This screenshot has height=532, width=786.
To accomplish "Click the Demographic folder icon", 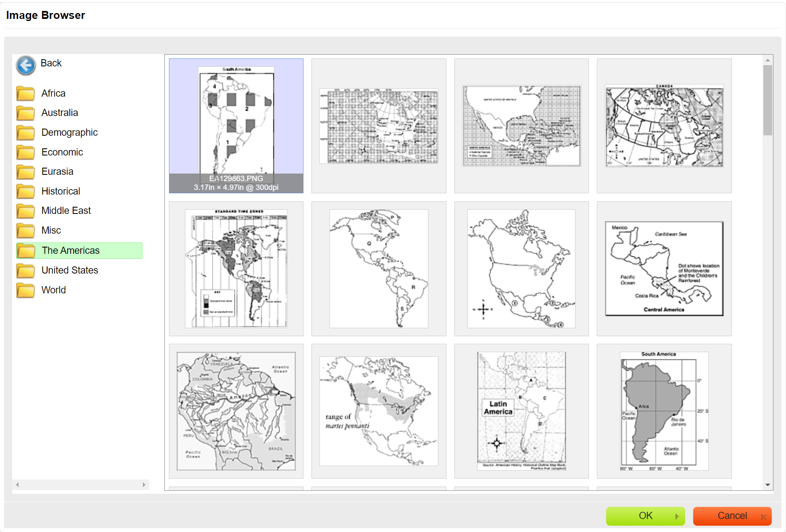I will coord(26,133).
